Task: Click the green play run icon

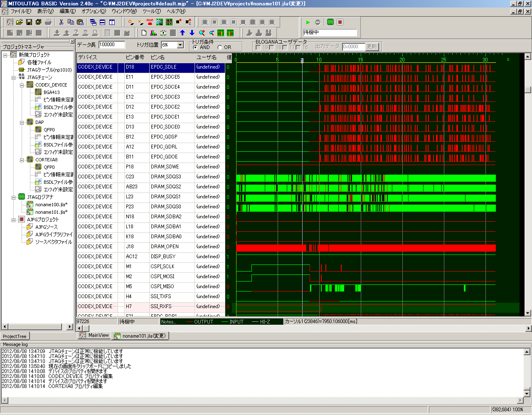Action: [308, 22]
